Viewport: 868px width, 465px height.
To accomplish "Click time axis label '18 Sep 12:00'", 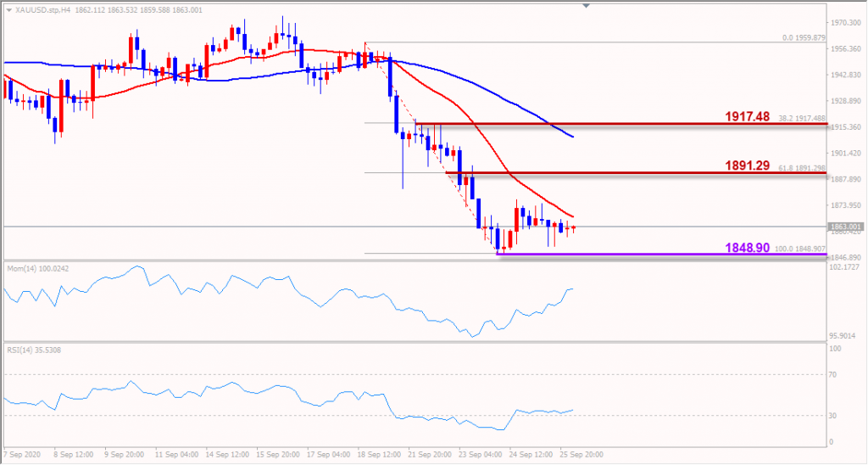I will pos(379,455).
